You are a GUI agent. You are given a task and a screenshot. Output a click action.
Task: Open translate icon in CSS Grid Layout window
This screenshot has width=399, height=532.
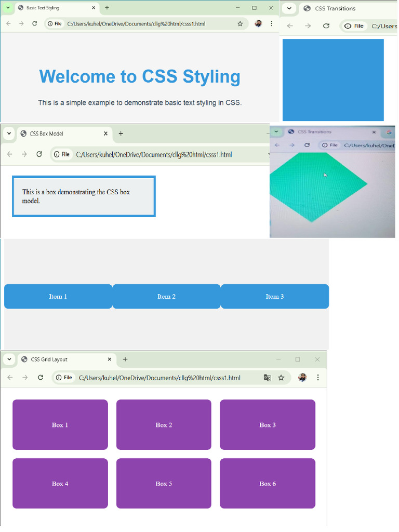tap(268, 378)
